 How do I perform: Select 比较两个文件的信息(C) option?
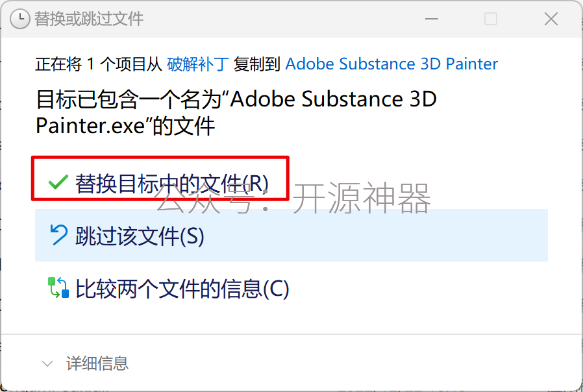tap(291, 288)
